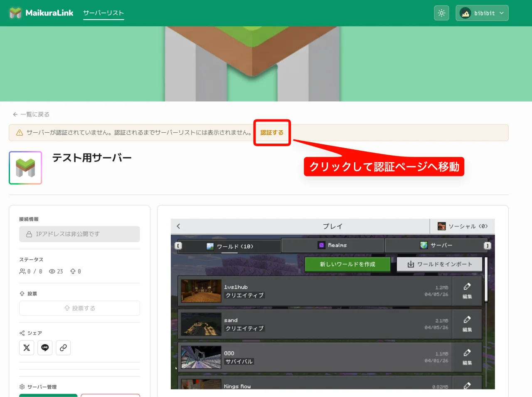Click the back chevron in the プレイ screenshot
Viewport: 532px width, 397px height.
point(178,226)
